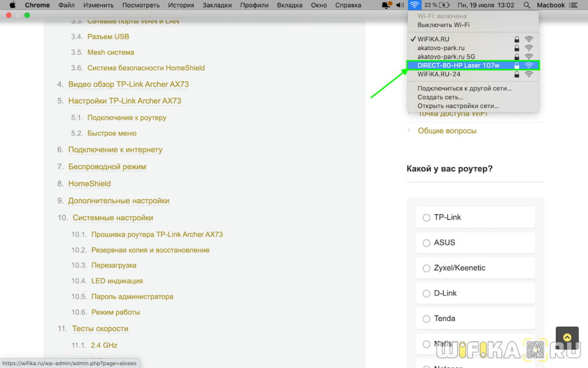Viewport: 588px width, 368px height.
Task: Pick the D-Link poll option
Action: point(426,294)
